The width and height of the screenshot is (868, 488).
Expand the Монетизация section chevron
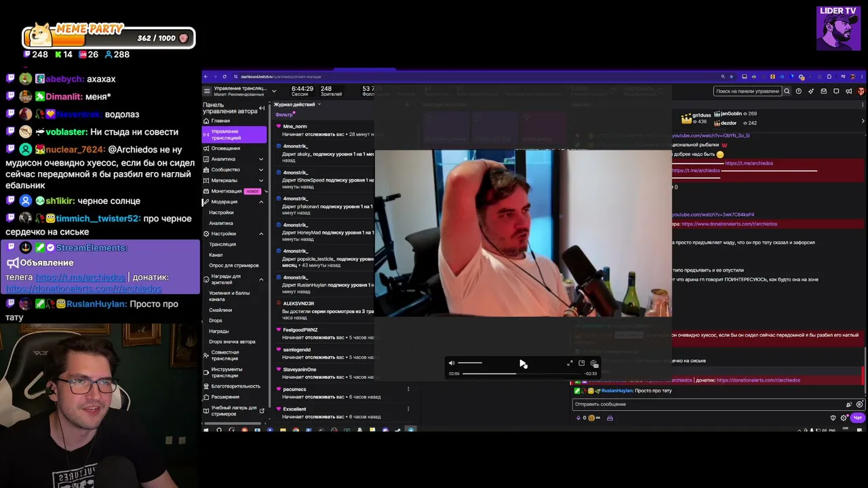pyautogui.click(x=266, y=191)
